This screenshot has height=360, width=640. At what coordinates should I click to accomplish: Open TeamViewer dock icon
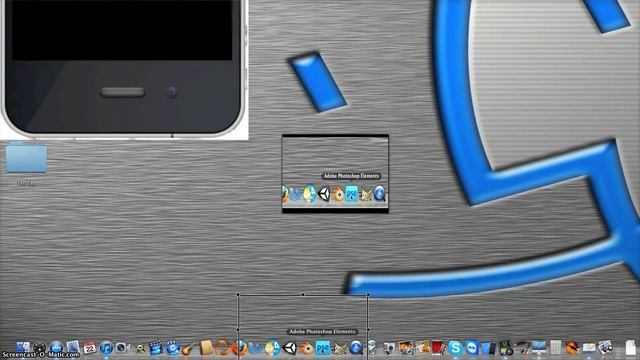coord(472,348)
